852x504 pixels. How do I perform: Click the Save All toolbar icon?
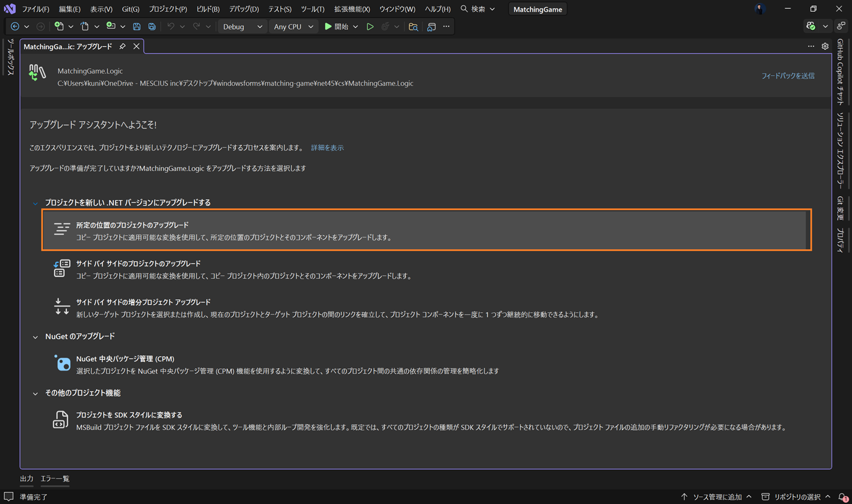(152, 26)
